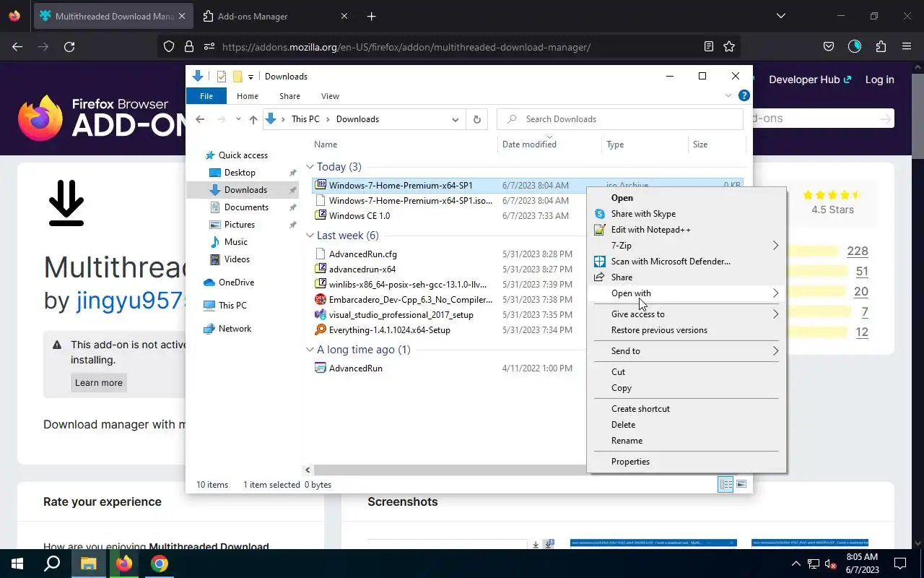The height and width of the screenshot is (578, 924).
Task: Sort by Date modified column header
Action: 549,144
